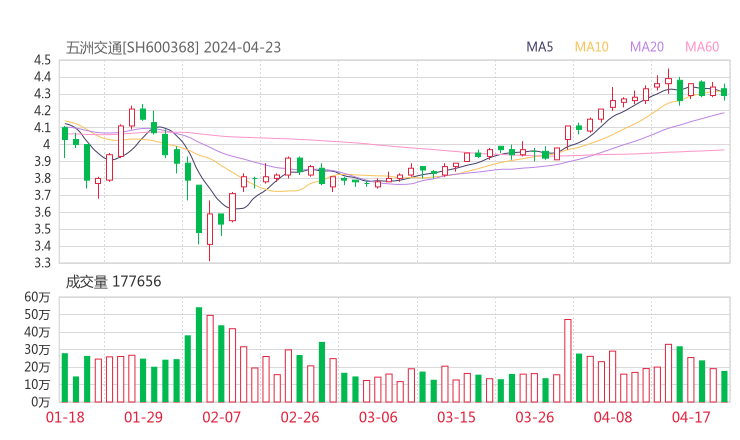Click the lowest candlestick reaching near 3.3
Image resolution: width=740 pixels, height=440 pixels.
tap(210, 230)
